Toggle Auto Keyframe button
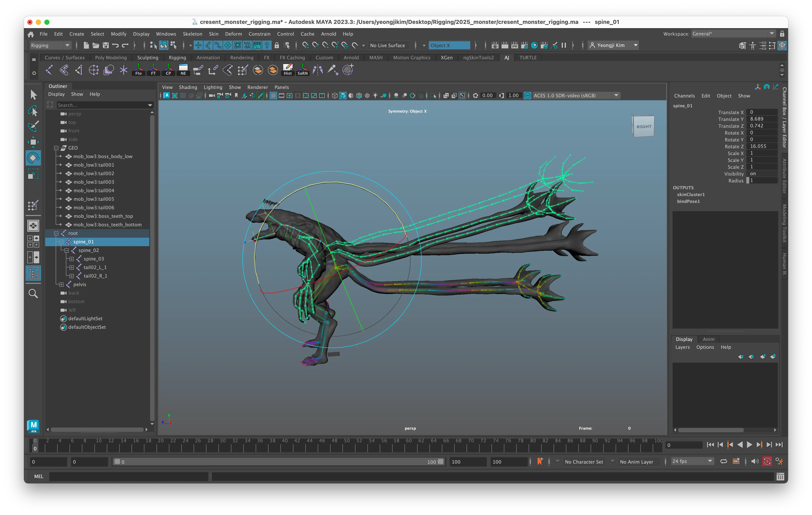812x515 pixels. click(767, 461)
